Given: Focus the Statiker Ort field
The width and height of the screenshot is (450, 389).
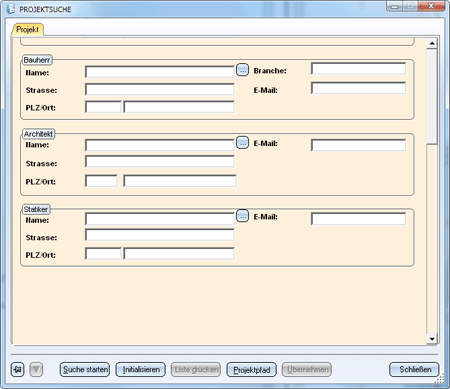Looking at the screenshot, I should [x=179, y=254].
